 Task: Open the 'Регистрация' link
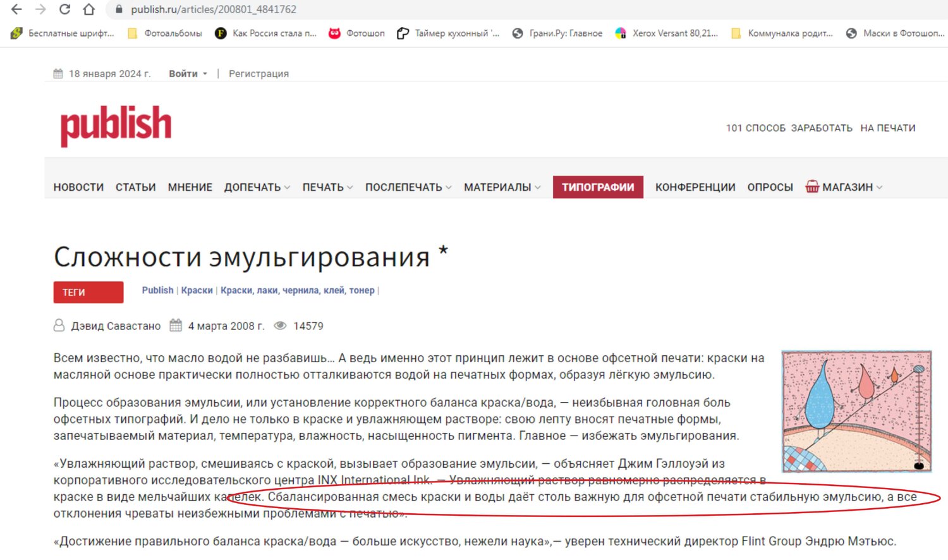coord(258,74)
